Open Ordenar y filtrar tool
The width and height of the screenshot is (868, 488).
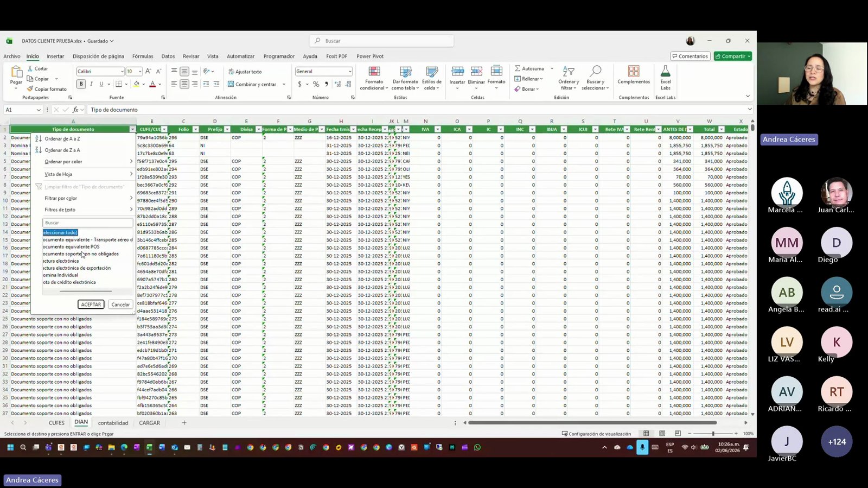pos(569,78)
